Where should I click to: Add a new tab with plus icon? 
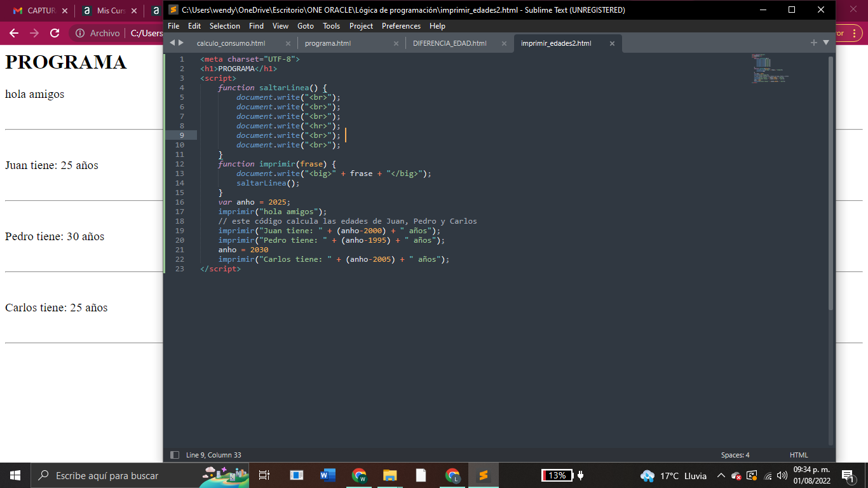point(813,43)
